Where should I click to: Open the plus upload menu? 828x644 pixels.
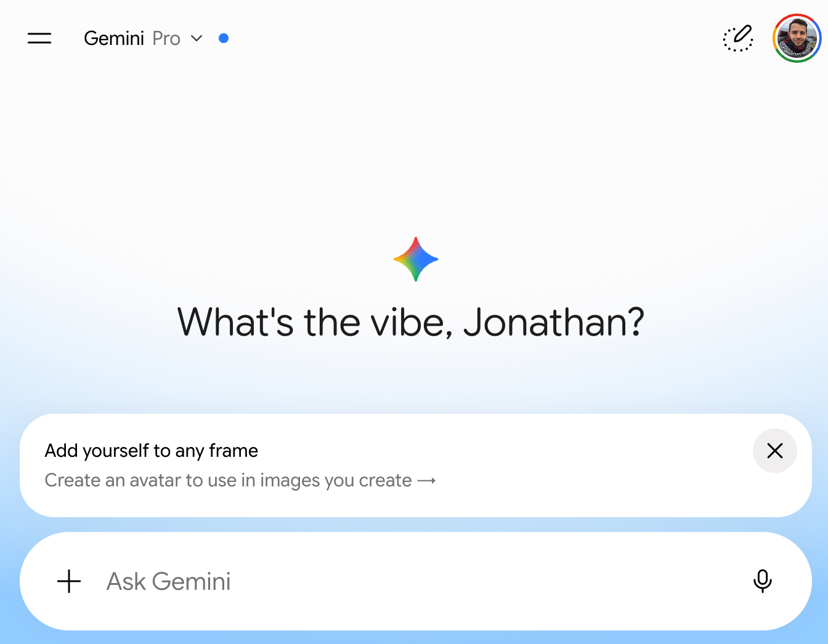click(x=69, y=581)
